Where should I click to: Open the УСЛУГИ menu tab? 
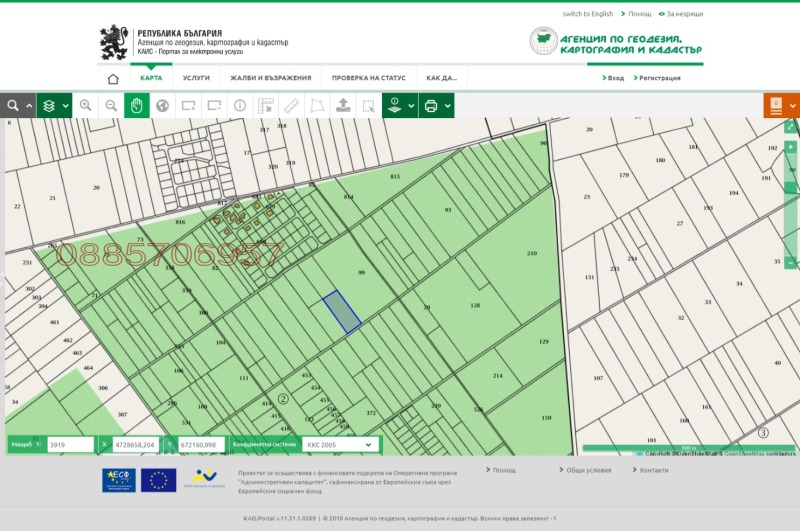point(196,78)
